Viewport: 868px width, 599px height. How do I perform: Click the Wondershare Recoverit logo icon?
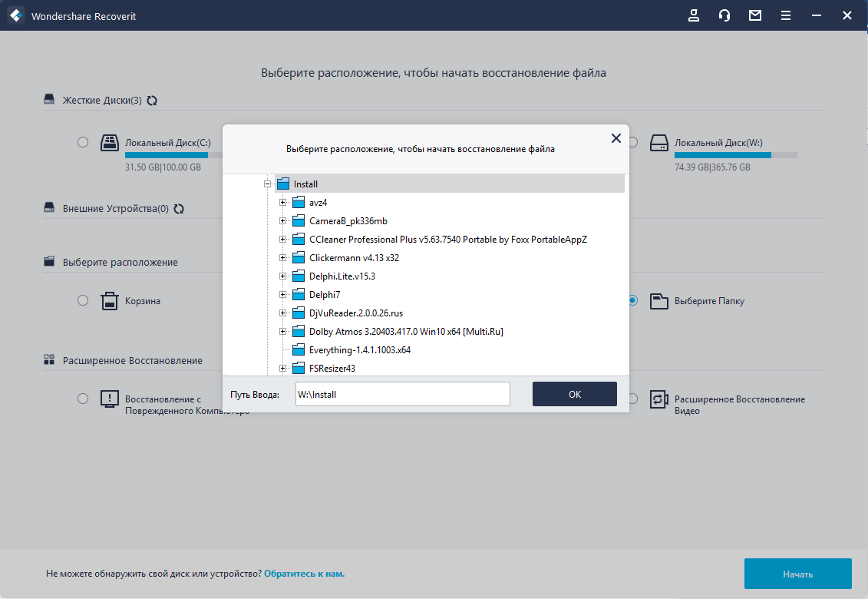(x=16, y=15)
